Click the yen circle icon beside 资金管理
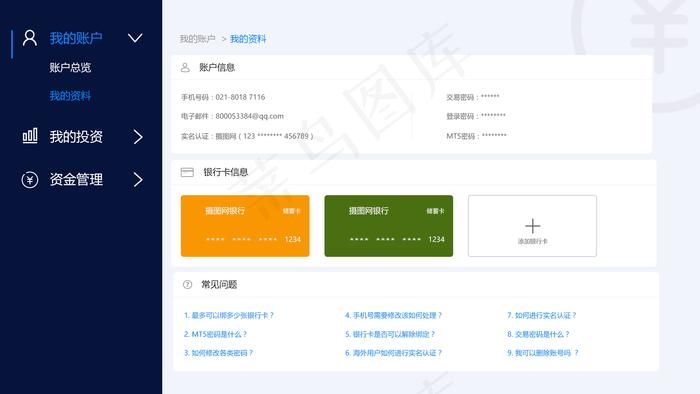 coord(30,180)
